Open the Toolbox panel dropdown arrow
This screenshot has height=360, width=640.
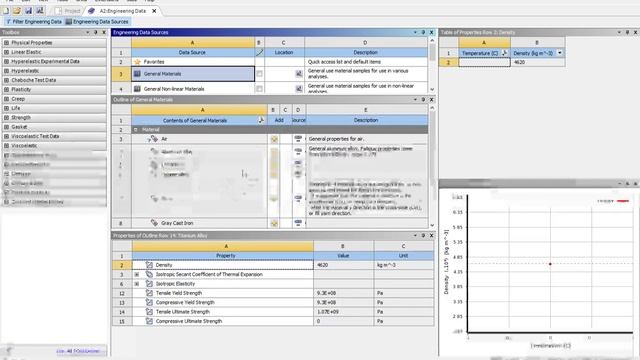click(x=88, y=32)
